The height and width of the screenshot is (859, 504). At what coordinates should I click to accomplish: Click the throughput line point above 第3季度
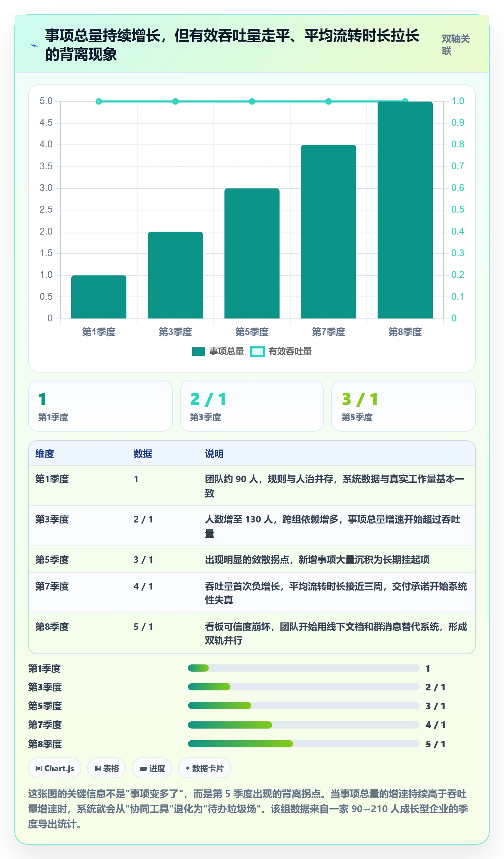click(x=175, y=102)
